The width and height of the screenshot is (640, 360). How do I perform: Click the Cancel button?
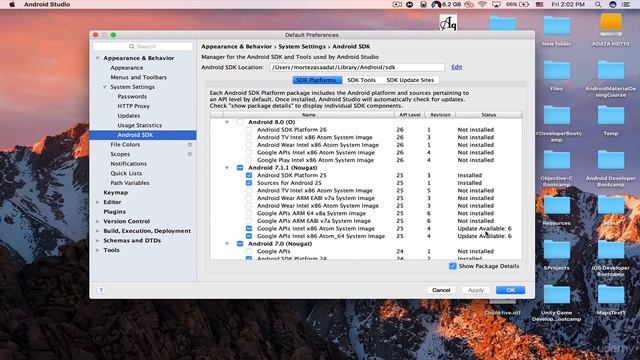click(x=441, y=290)
